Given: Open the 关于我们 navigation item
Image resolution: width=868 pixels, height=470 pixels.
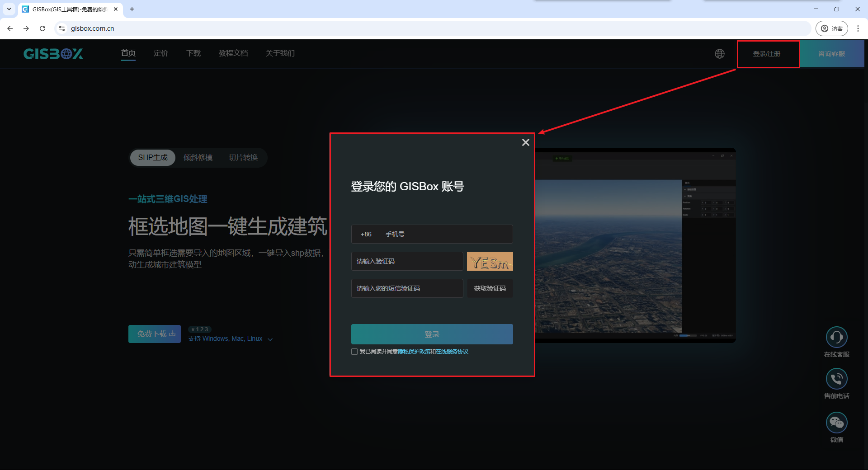Looking at the screenshot, I should [280, 53].
